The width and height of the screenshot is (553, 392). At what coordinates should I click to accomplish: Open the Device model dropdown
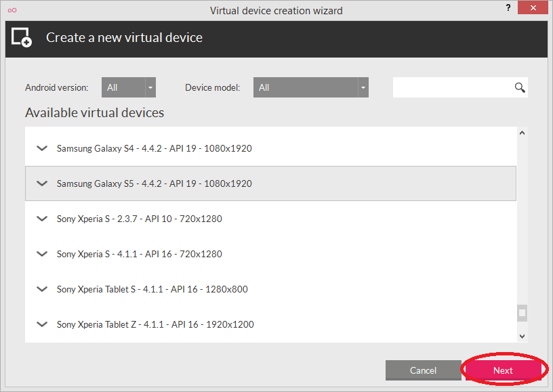pos(310,87)
